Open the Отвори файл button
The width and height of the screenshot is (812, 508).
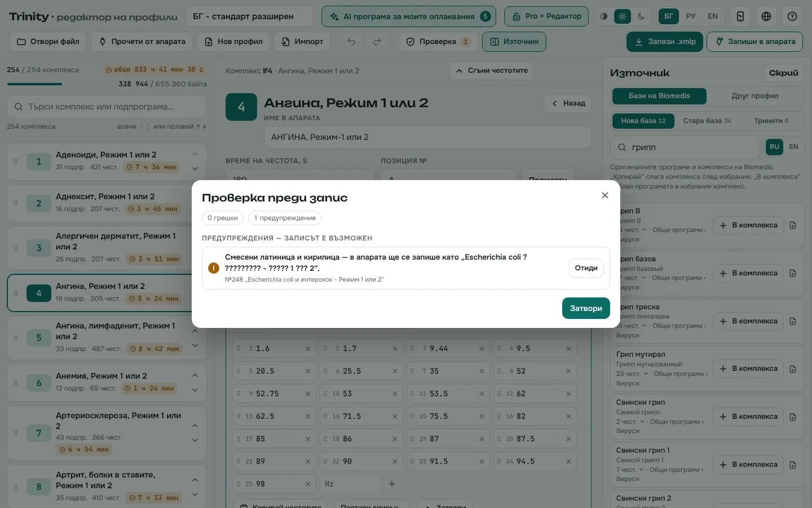coord(48,42)
